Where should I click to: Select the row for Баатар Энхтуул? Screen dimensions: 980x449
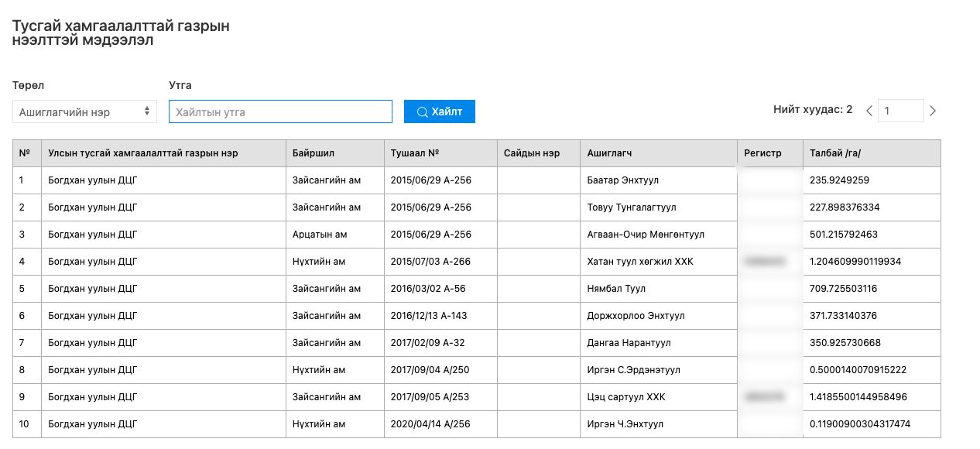(622, 180)
